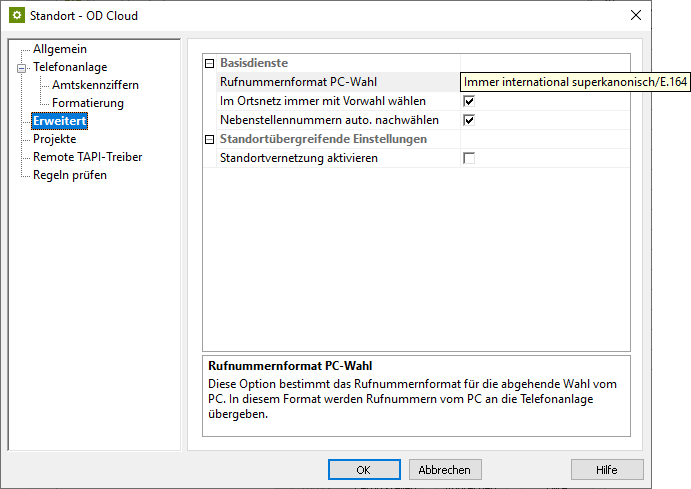Close the Standort dialog window
This screenshot has height=489, width=691.
tap(635, 16)
